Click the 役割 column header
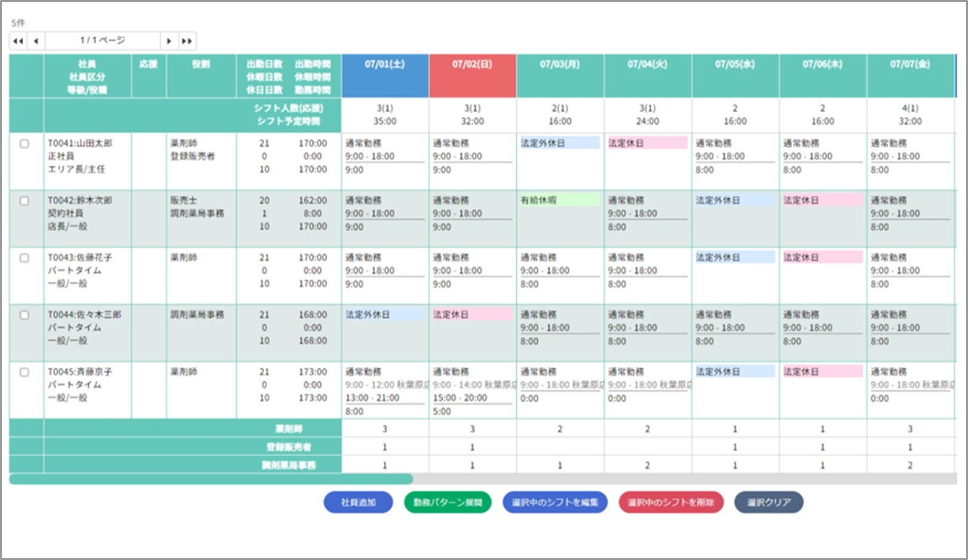 point(201,76)
